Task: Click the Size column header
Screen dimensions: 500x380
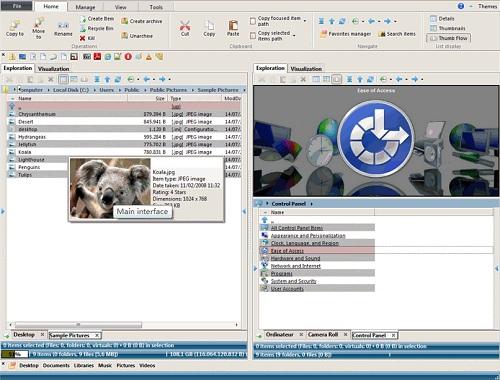Action: 147,98
